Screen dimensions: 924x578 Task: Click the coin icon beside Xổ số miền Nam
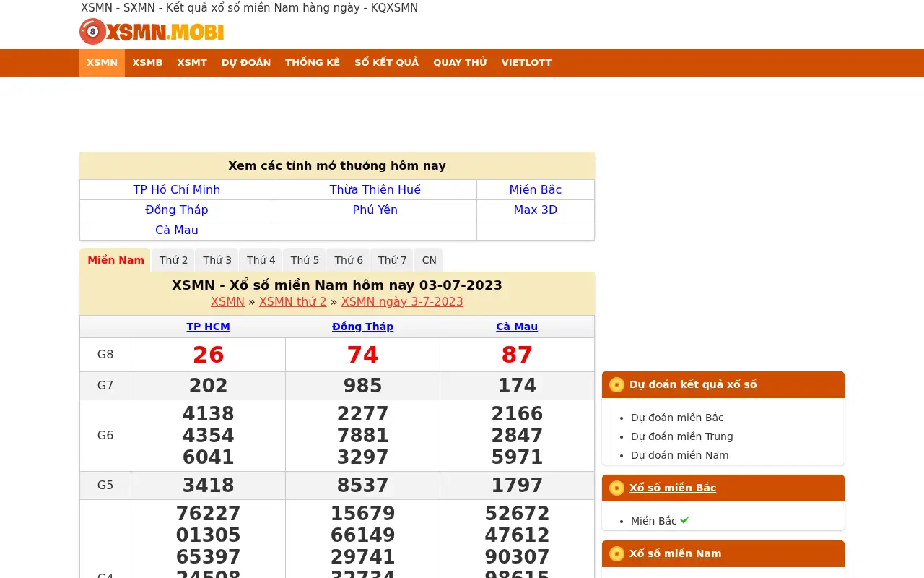[616, 553]
